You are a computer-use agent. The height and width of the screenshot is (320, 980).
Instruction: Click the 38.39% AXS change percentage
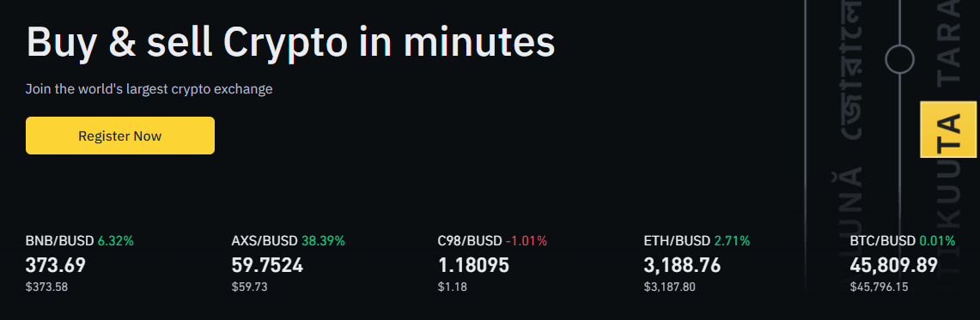[x=323, y=240]
